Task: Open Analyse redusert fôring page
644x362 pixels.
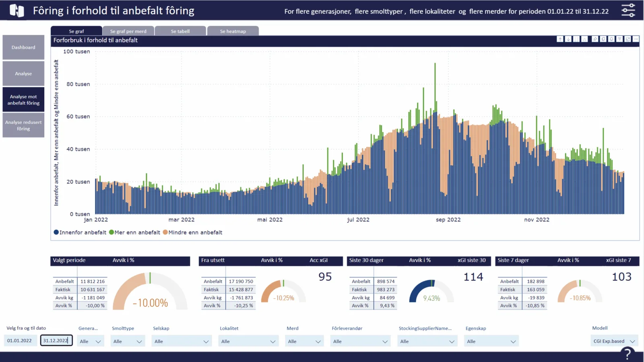Action: 23,125
